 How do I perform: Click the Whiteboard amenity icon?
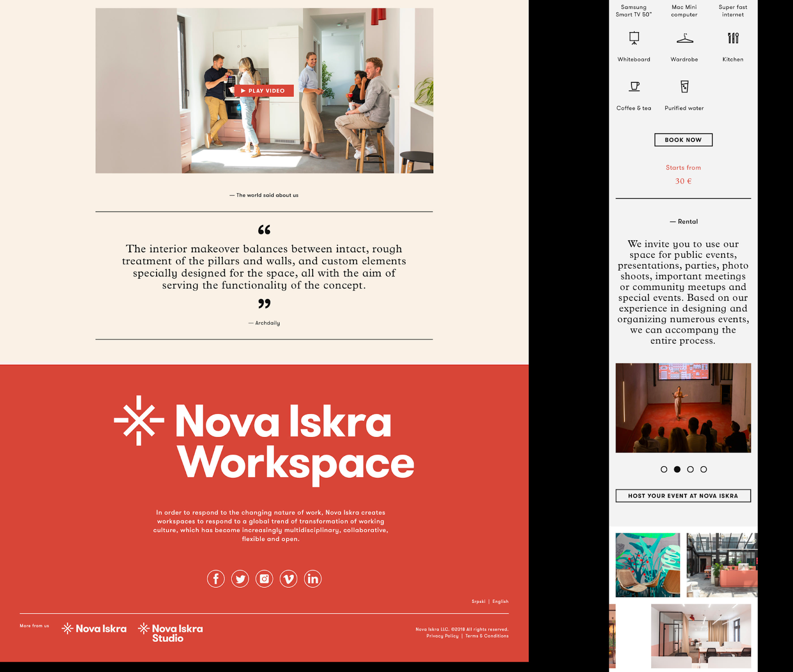click(x=634, y=38)
